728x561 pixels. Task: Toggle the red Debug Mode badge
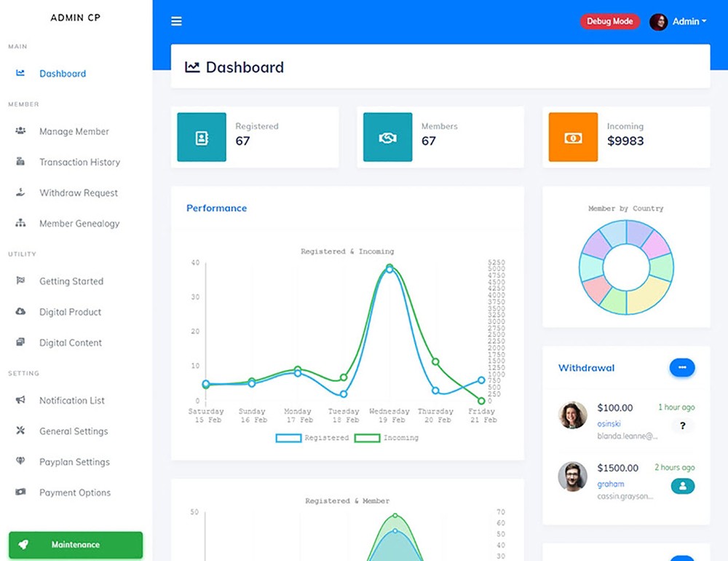tap(609, 22)
